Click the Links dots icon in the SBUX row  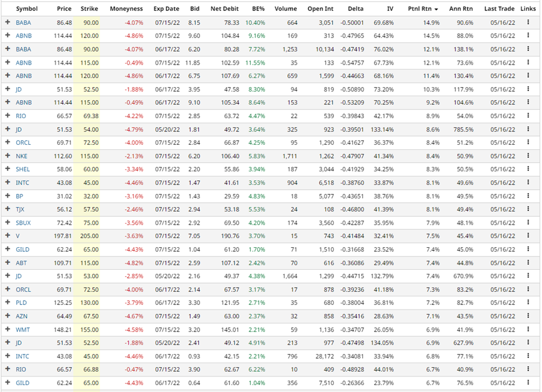[528, 223]
